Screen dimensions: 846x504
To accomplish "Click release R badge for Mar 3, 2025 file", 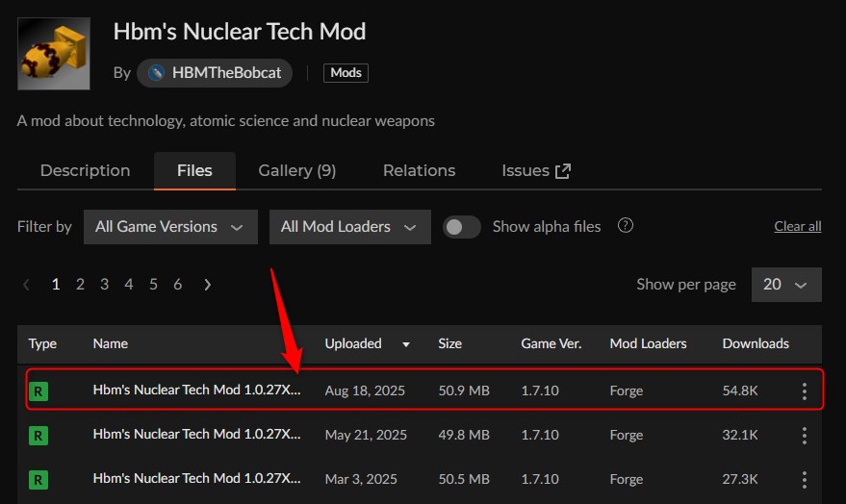I will click(x=38, y=480).
